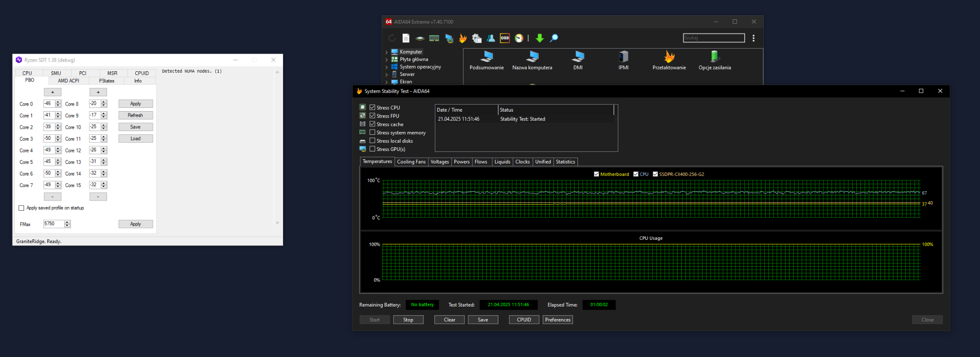Open the report page icon in AIDA64 toolbar
This screenshot has width=980, height=357.
coord(406,38)
